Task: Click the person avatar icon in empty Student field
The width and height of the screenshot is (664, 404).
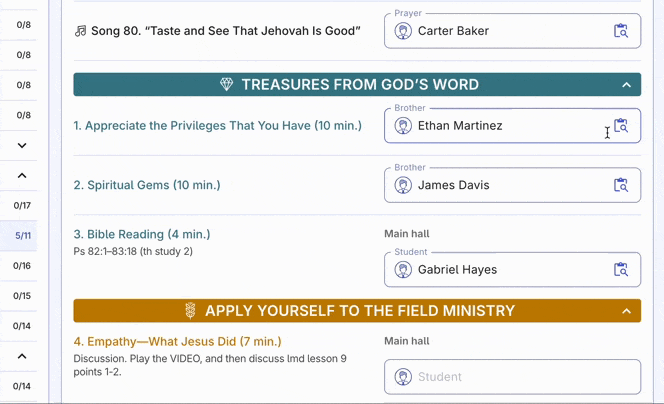Action: [403, 377]
